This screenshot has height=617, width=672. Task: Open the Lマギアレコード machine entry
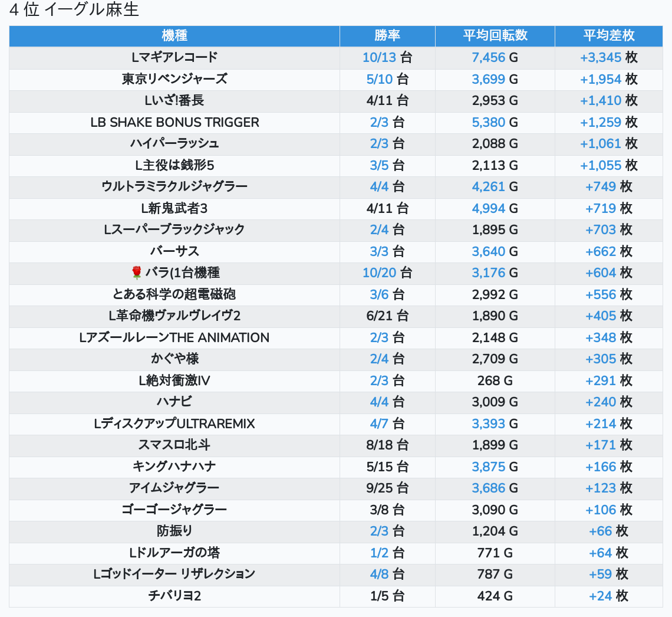174,57
